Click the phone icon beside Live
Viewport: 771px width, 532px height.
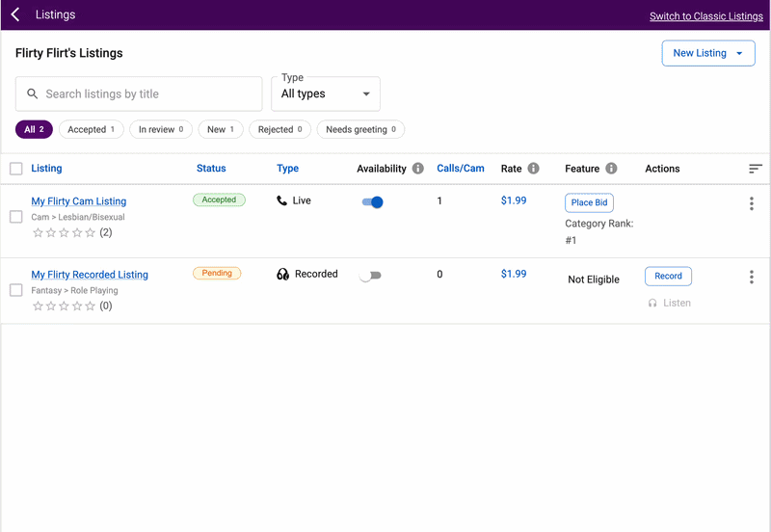(281, 200)
